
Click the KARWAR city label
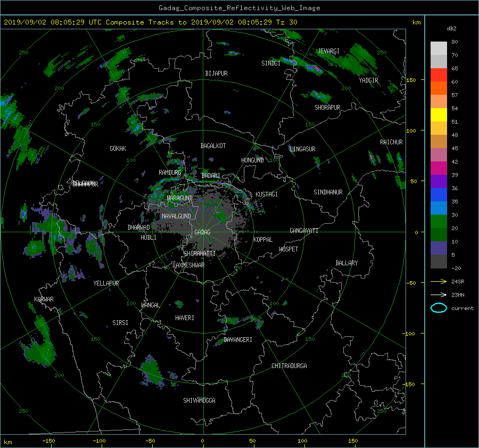(44, 299)
